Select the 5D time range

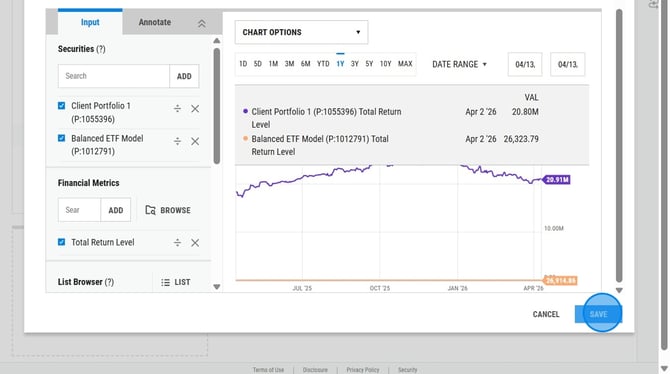pyautogui.click(x=258, y=64)
